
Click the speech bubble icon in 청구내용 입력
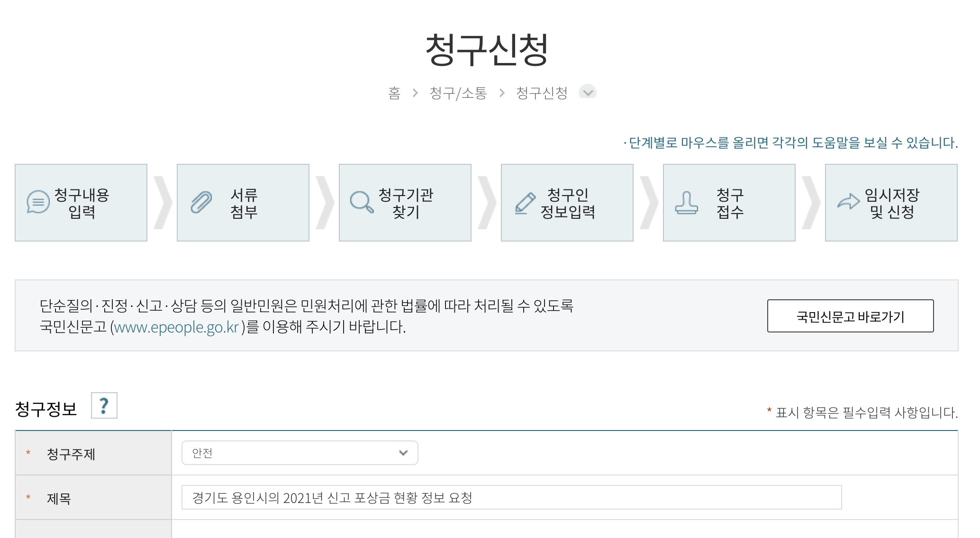pyautogui.click(x=38, y=202)
